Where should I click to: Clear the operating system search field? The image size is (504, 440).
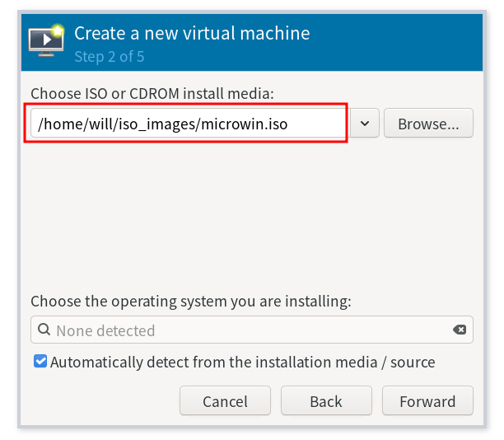(x=460, y=330)
